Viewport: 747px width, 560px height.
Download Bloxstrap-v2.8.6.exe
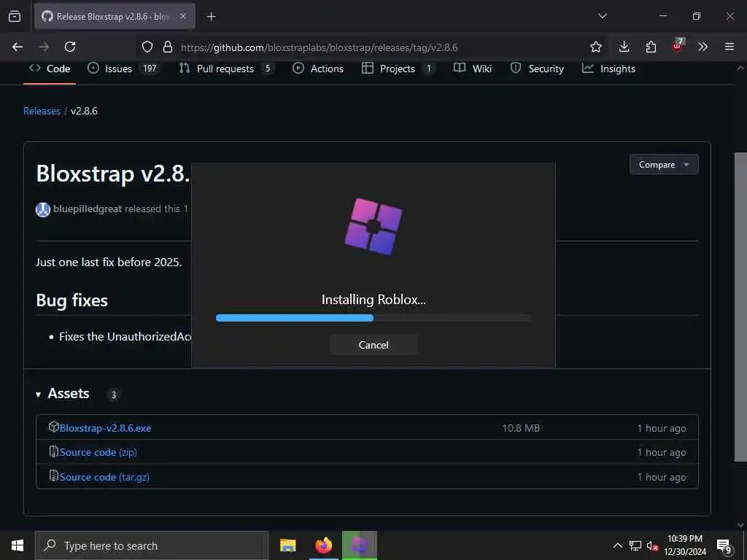pyautogui.click(x=105, y=428)
